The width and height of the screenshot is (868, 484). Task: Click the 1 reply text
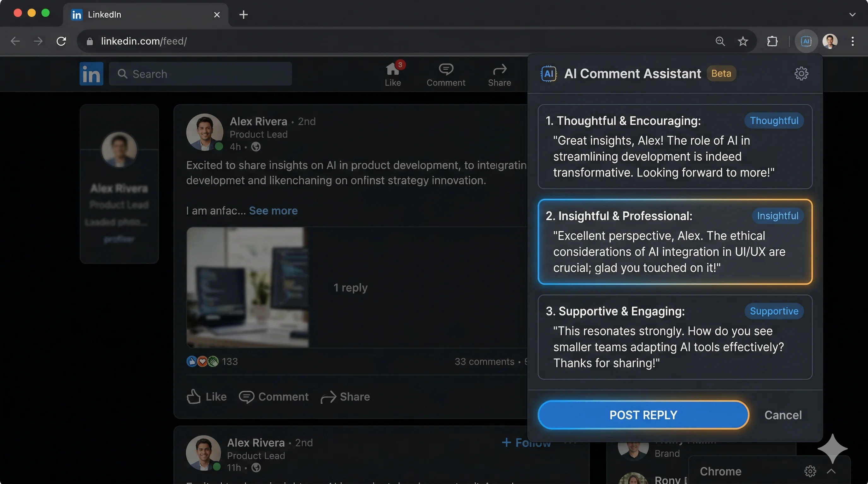pyautogui.click(x=350, y=287)
